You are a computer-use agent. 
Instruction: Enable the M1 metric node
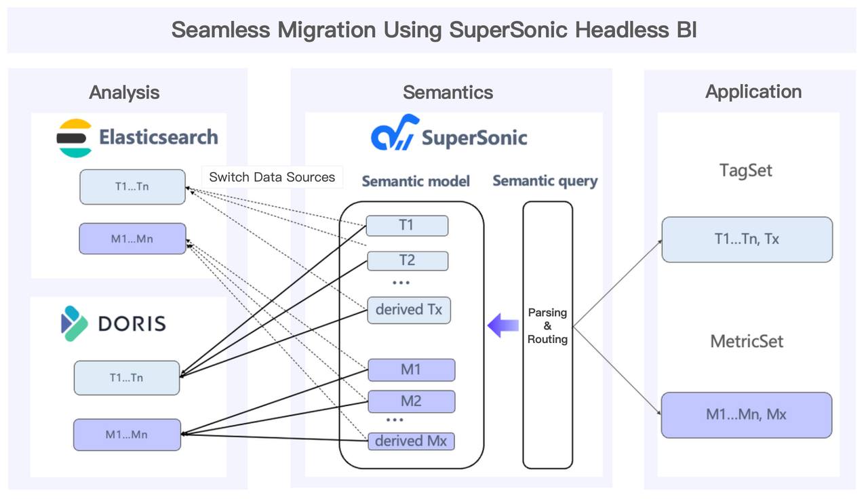(x=411, y=369)
